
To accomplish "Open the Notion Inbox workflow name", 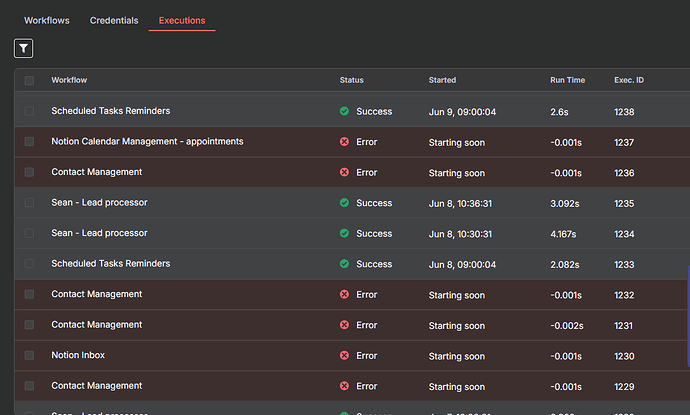I will point(78,355).
